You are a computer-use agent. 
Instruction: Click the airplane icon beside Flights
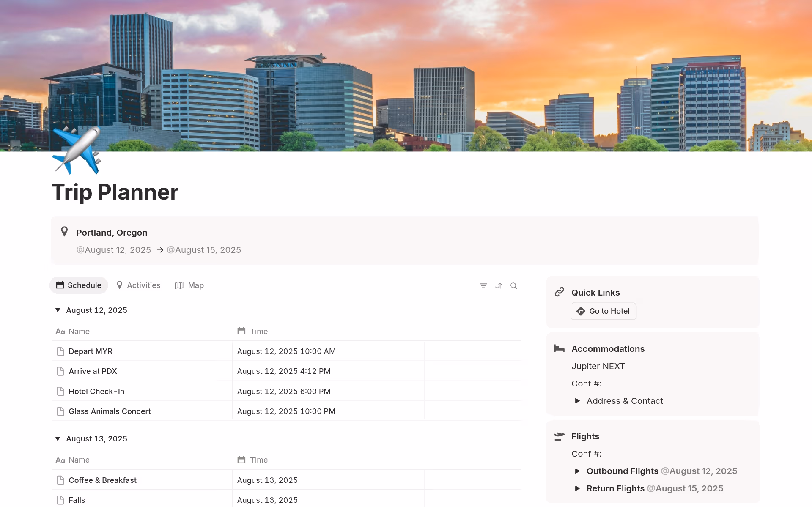pyautogui.click(x=560, y=436)
